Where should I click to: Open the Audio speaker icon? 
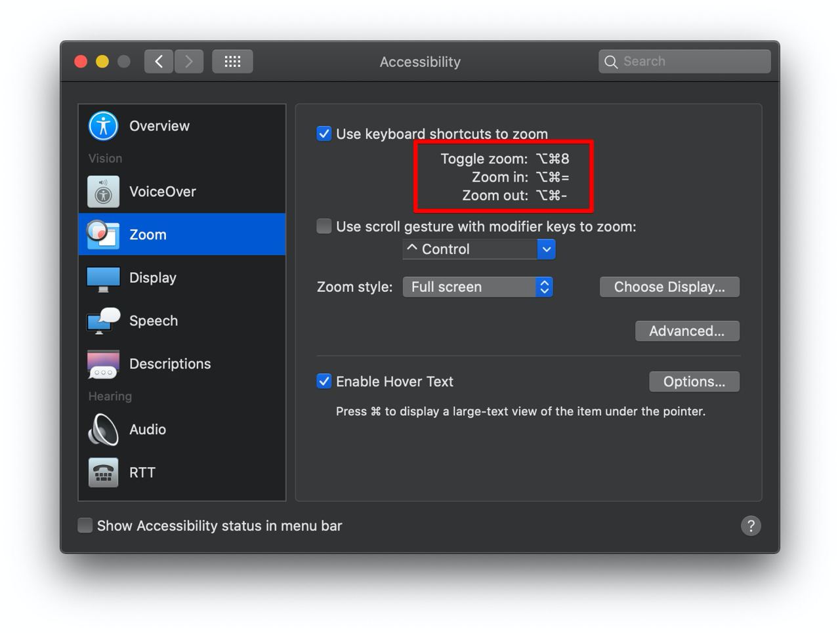103,430
